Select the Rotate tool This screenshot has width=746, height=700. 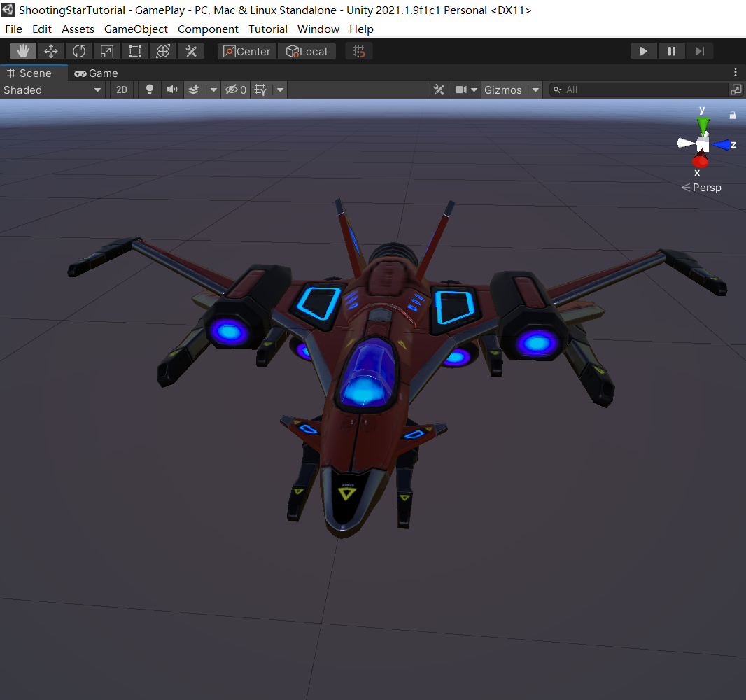click(x=79, y=50)
